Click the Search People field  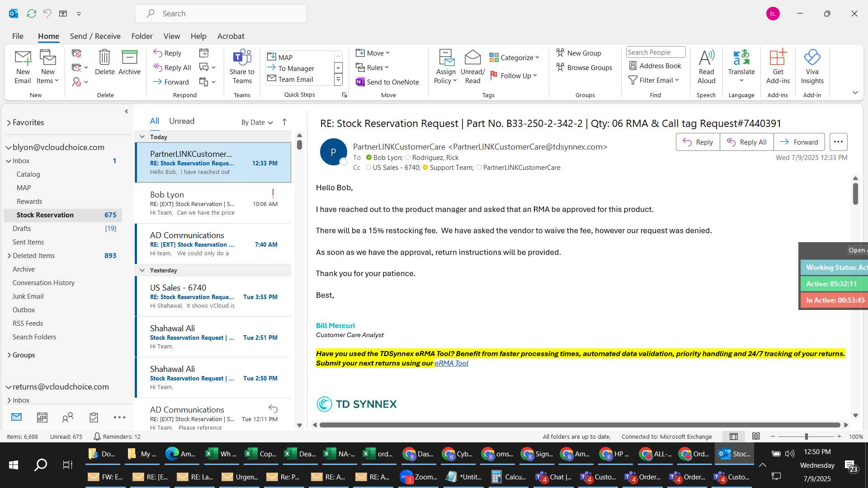coord(656,52)
